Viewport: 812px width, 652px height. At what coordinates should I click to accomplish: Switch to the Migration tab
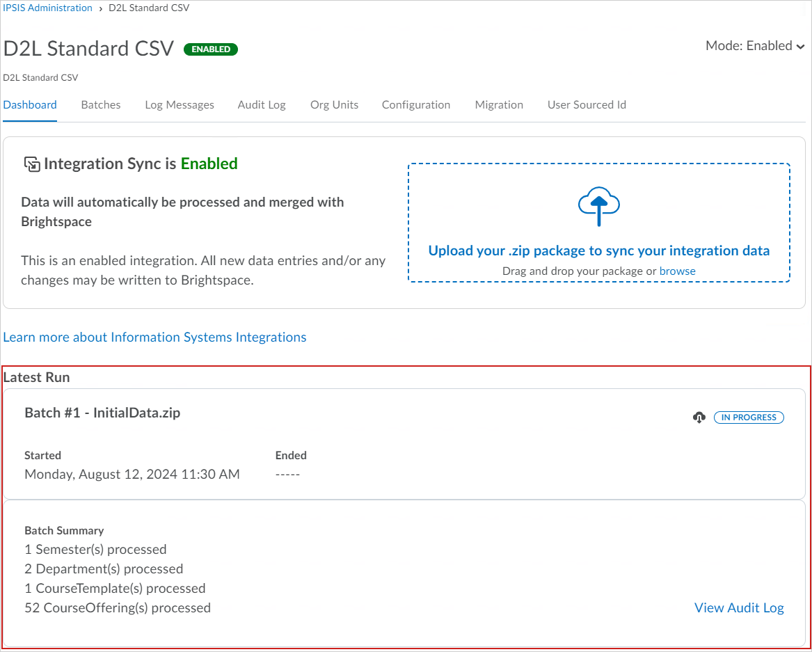click(x=499, y=104)
